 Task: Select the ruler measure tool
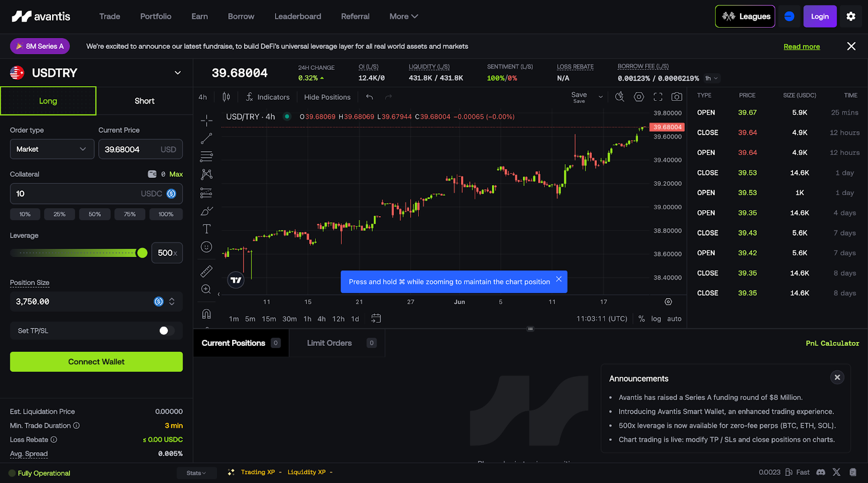point(206,271)
